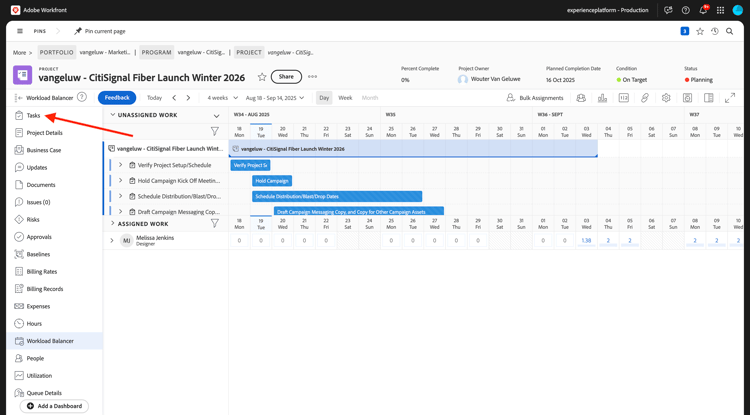750x415 pixels.
Task: Switch timeline to Month view
Action: 370,98
